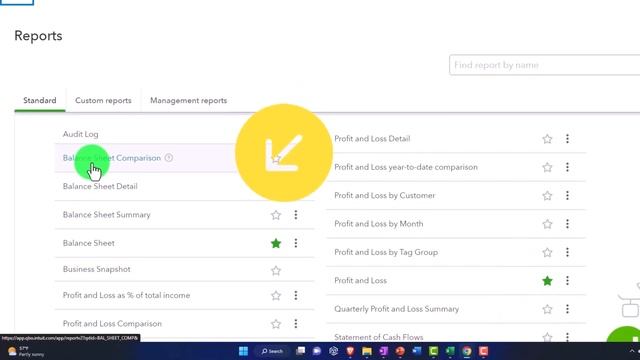Open the Profit and Loss report
640x360 pixels.
click(360, 281)
